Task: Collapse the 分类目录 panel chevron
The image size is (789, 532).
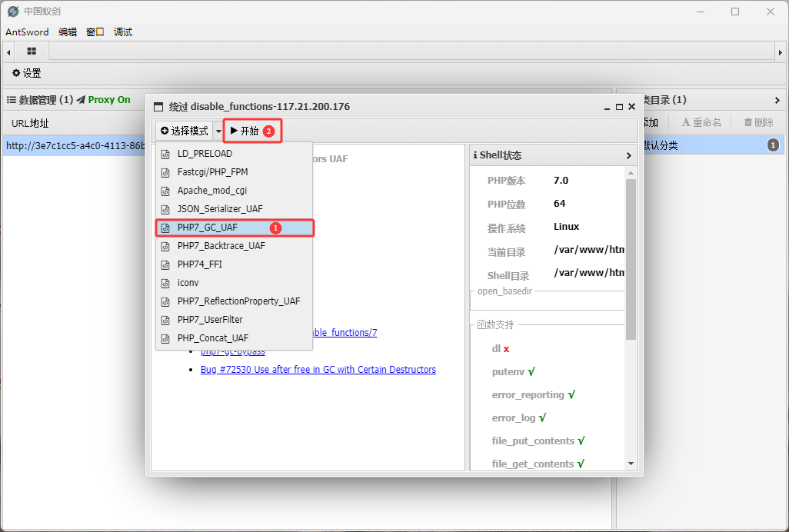Action: pyautogui.click(x=777, y=100)
